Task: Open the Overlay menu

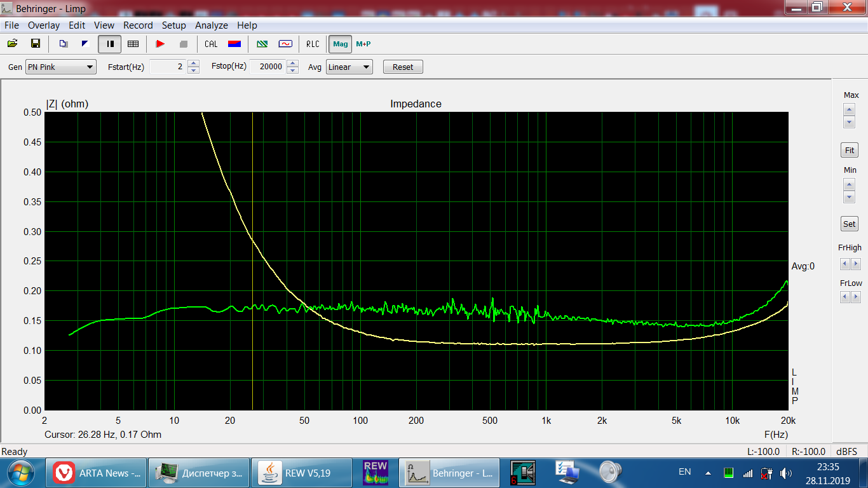Action: click(44, 25)
